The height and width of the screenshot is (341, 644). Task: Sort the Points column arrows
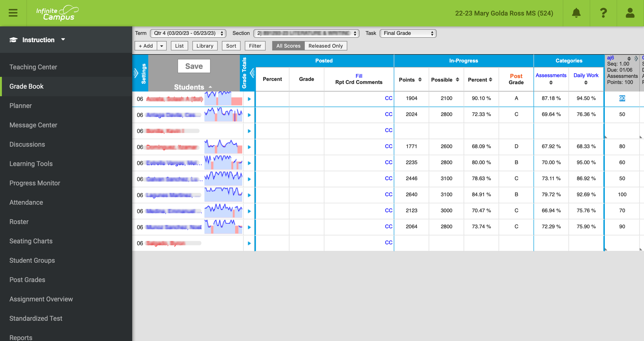[420, 80]
